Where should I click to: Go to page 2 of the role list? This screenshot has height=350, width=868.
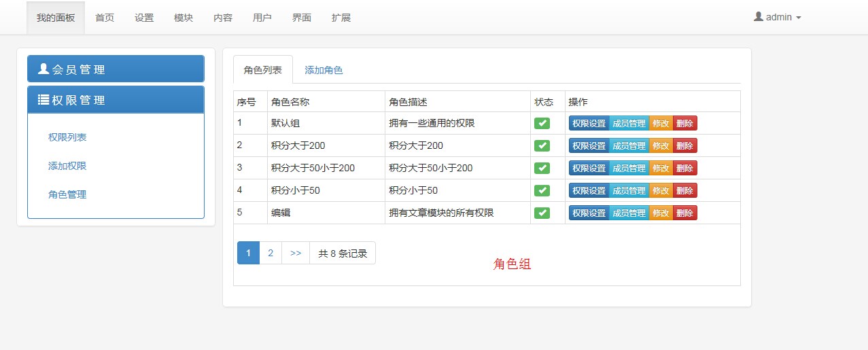(271, 253)
